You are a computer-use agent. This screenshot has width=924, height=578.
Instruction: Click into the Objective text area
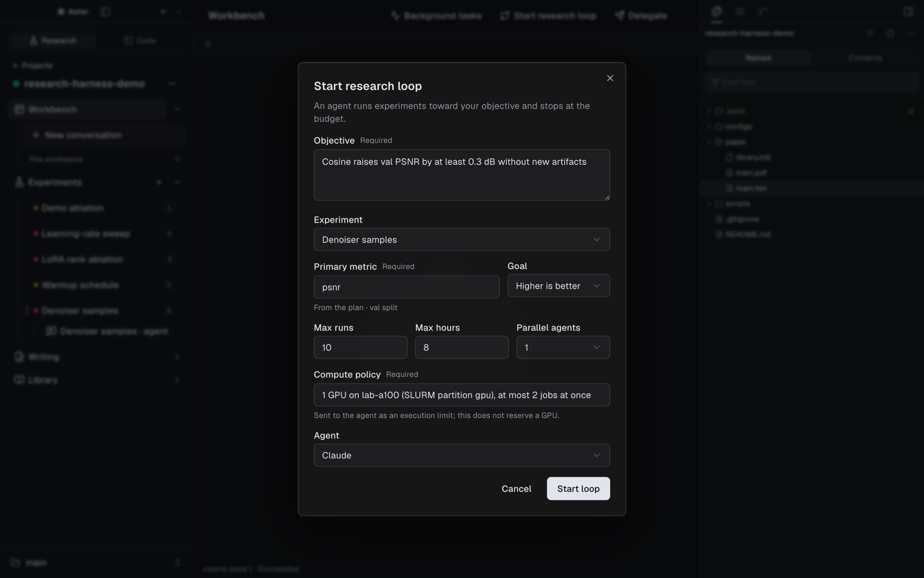point(461,175)
